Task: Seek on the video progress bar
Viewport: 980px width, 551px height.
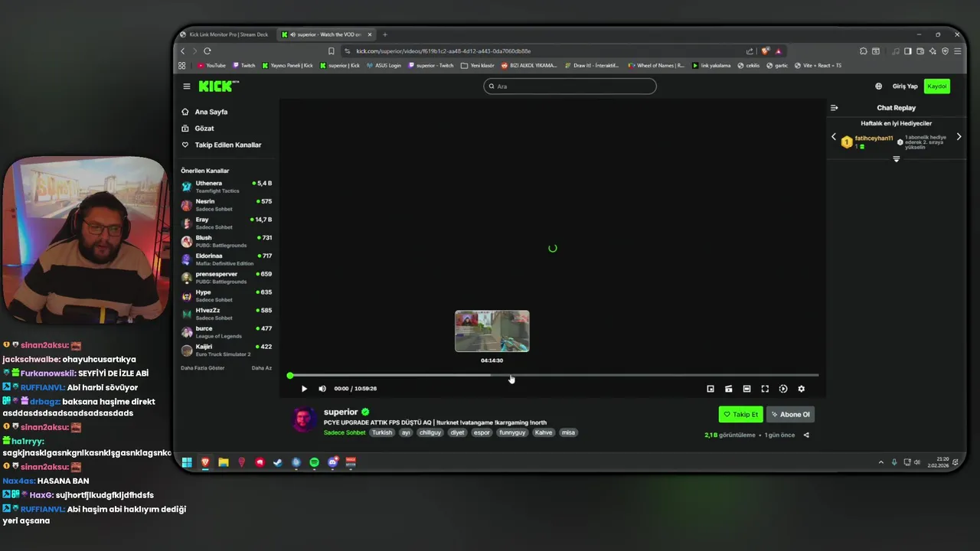Action: tap(553, 376)
